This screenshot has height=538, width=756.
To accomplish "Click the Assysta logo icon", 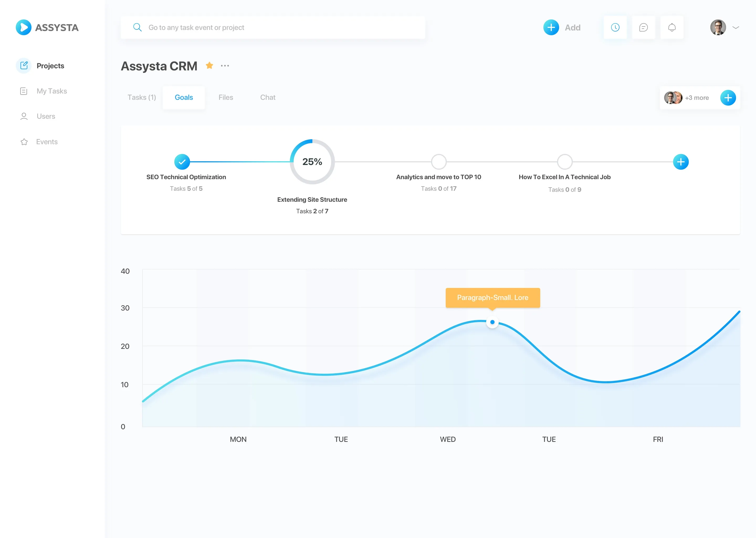I will 24,28.
